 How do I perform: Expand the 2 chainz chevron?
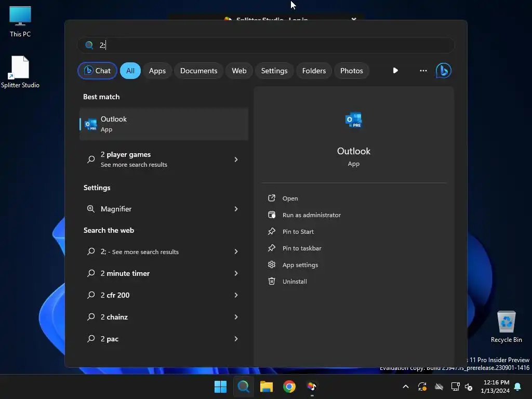(x=236, y=317)
